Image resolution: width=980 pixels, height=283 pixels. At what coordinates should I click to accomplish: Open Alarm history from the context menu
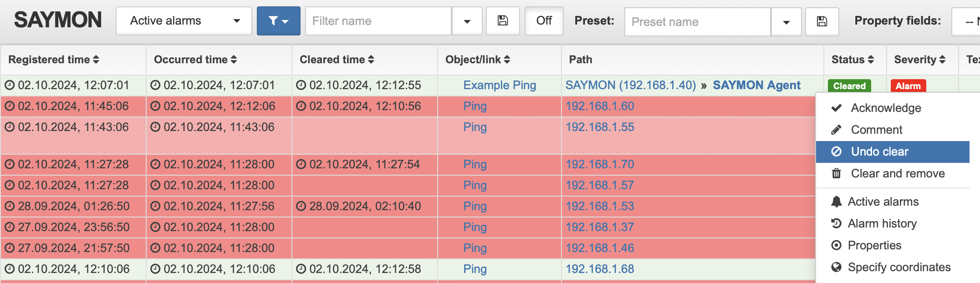pyautogui.click(x=893, y=223)
